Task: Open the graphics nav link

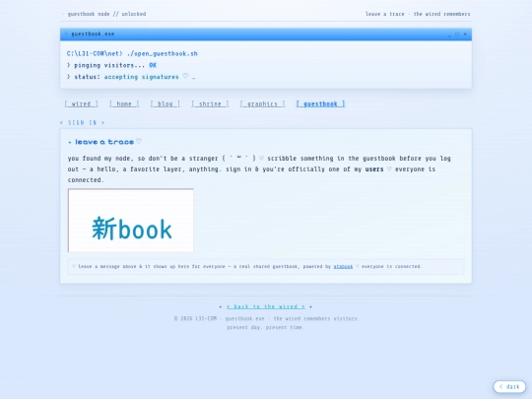Action: point(263,103)
